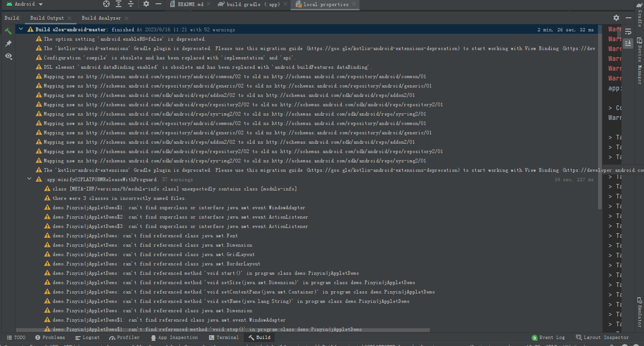The width and height of the screenshot is (644, 346).
Task: Open the Layout Inspector
Action: (x=602, y=338)
